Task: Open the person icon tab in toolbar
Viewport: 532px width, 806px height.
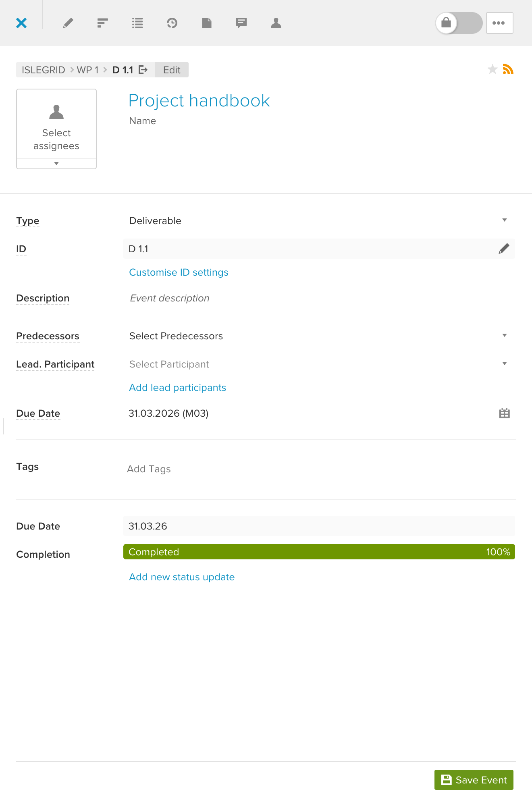Action: click(276, 23)
